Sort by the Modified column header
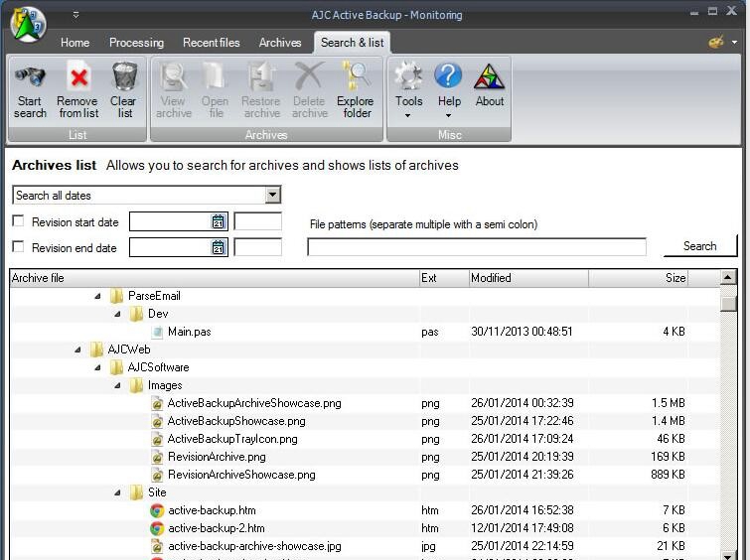 tap(528, 278)
